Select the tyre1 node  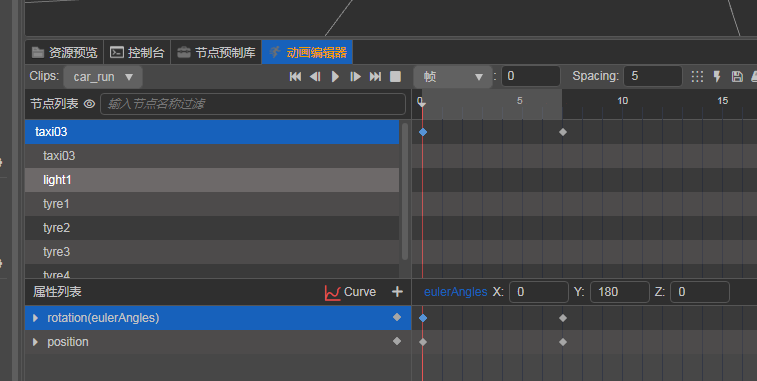[212, 204]
